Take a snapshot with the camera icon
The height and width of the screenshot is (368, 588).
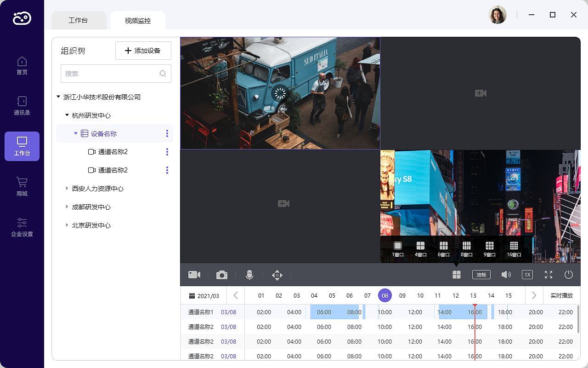222,275
